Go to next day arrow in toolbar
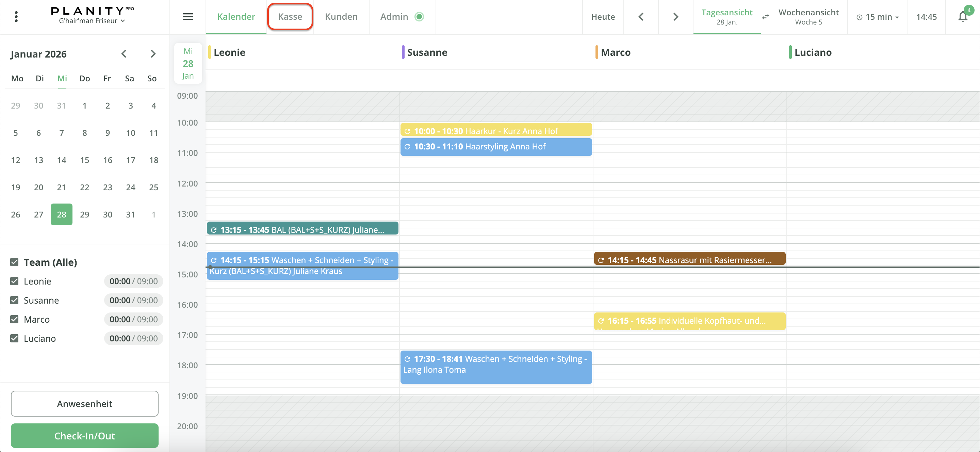The image size is (980, 452). [x=676, y=17]
